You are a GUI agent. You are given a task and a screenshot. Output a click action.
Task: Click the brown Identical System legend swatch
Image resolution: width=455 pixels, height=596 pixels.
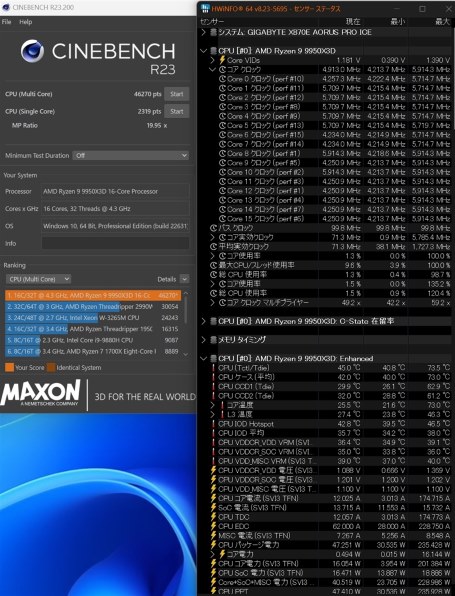click(x=51, y=368)
